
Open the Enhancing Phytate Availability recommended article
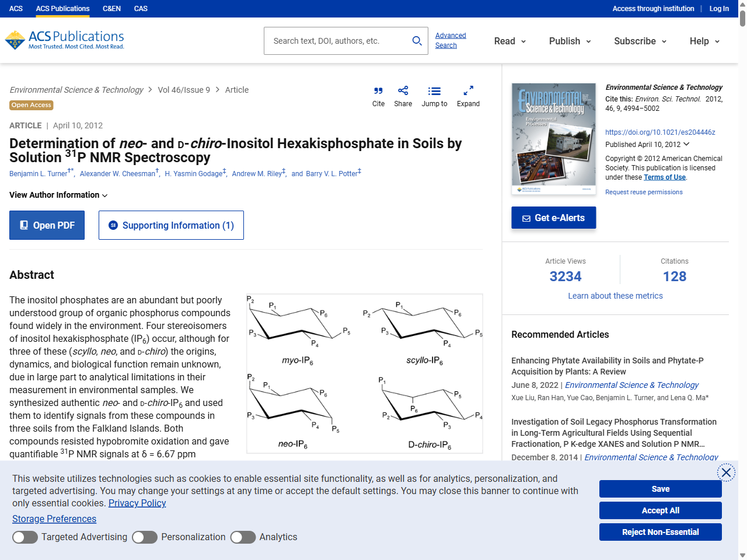[x=607, y=366]
